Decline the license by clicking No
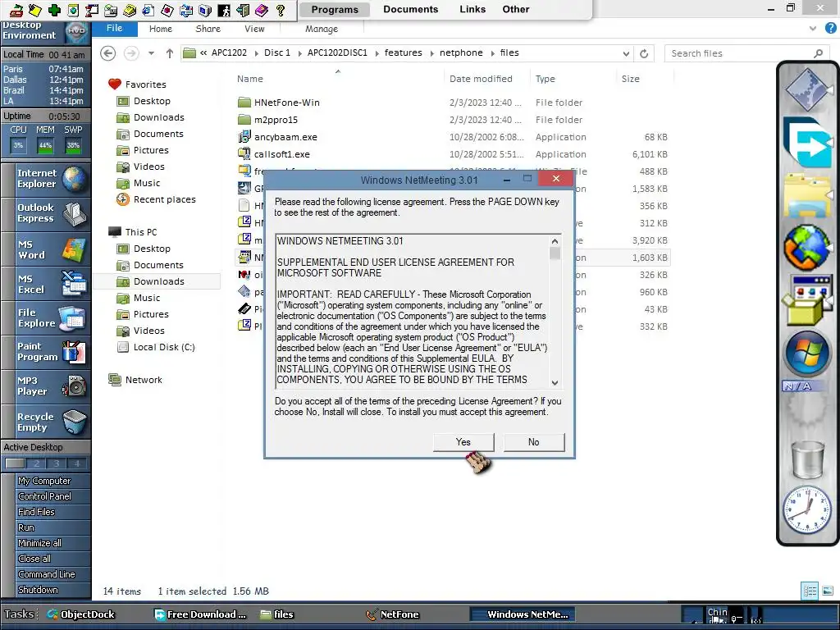The height and width of the screenshot is (630, 840). click(x=533, y=442)
